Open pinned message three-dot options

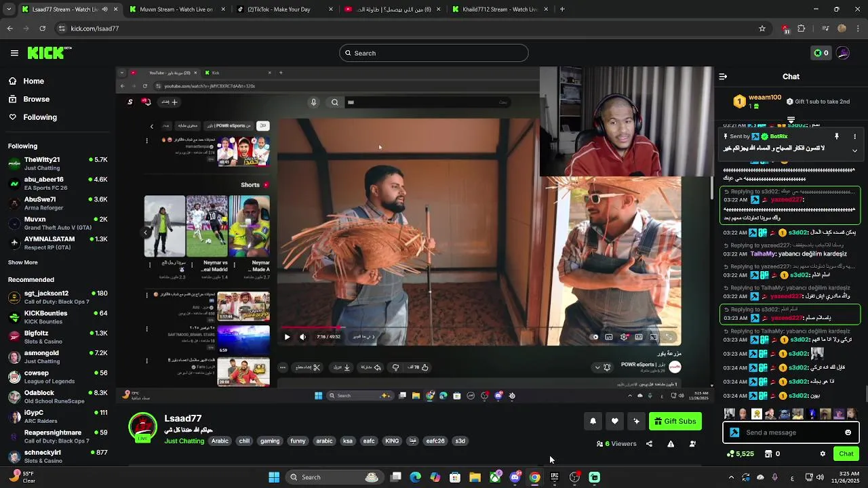(854, 136)
